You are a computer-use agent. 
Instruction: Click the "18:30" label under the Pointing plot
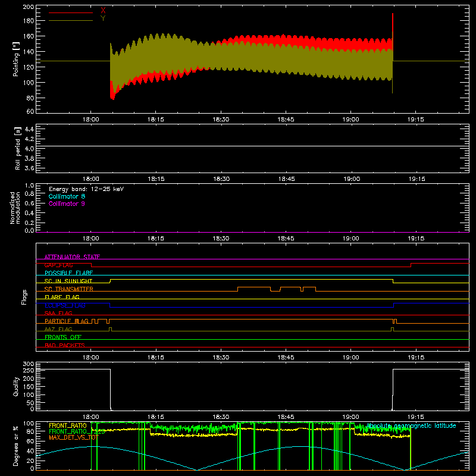(x=221, y=120)
